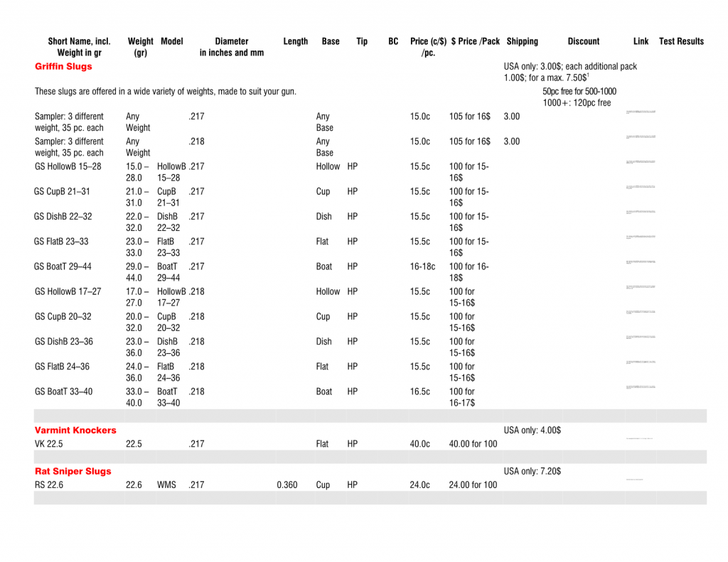Click the '16.5c' price cell
Screen dimensions: 728x562
(419, 391)
